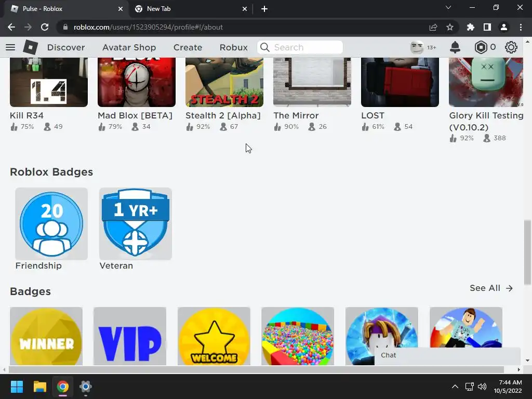Open the VIP badge thumbnail
This screenshot has width=532, height=399.
(x=130, y=336)
